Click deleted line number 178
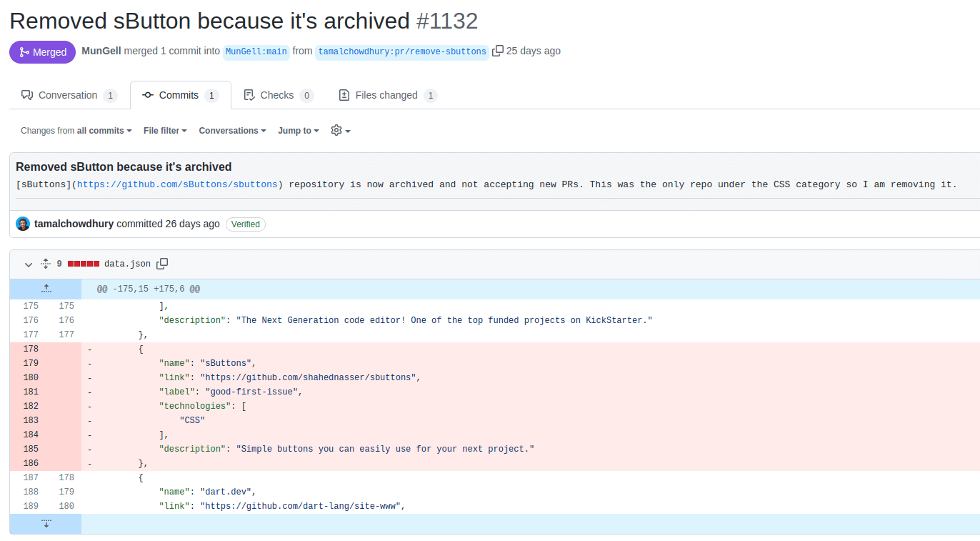The image size is (980, 541). click(31, 349)
